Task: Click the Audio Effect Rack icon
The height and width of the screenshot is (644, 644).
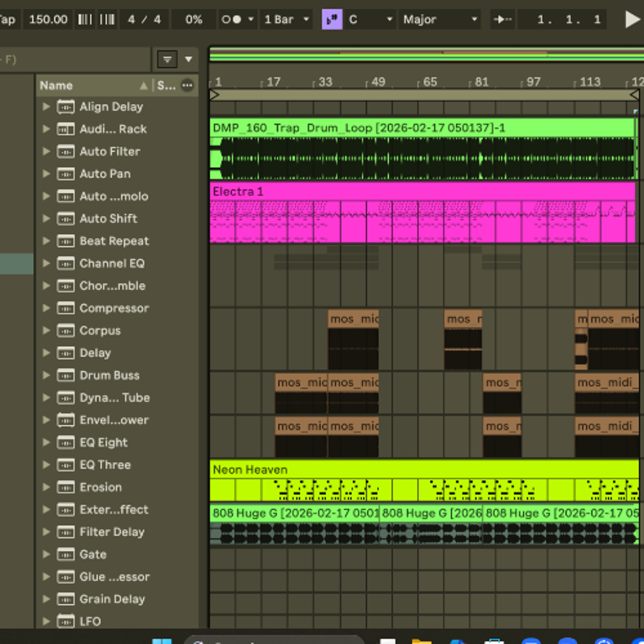Action: [66, 129]
